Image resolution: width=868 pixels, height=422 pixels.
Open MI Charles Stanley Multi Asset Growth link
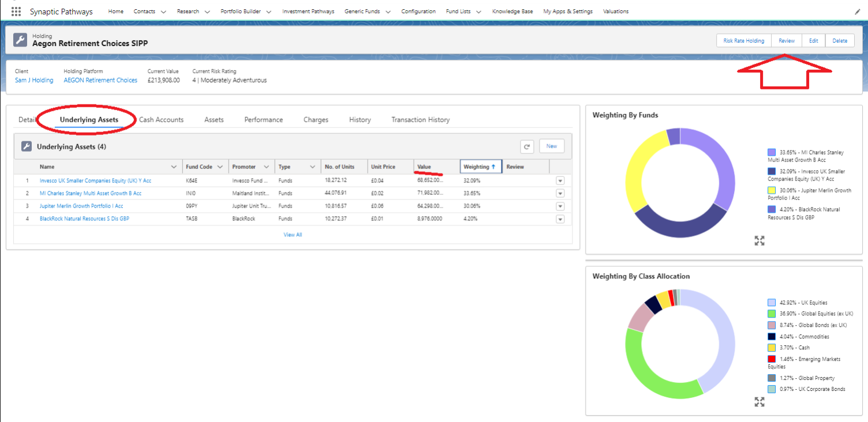[x=91, y=194]
